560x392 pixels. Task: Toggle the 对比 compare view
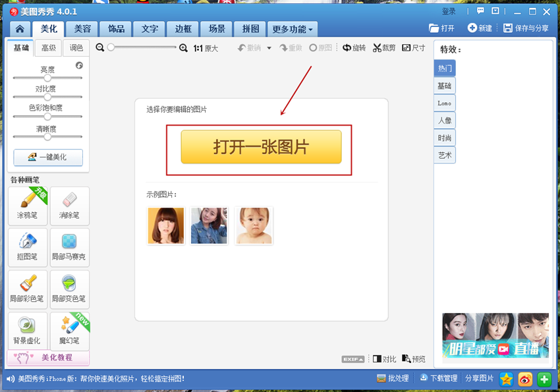point(384,359)
